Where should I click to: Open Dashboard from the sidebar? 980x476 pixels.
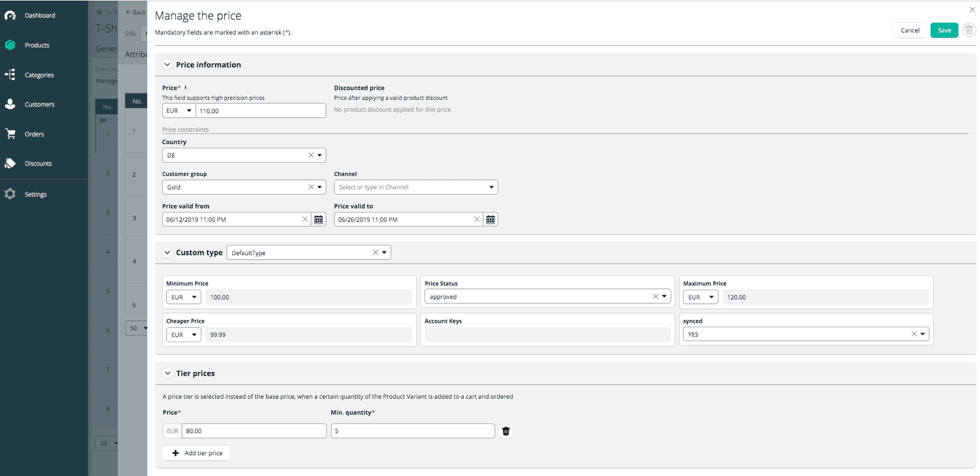(39, 15)
